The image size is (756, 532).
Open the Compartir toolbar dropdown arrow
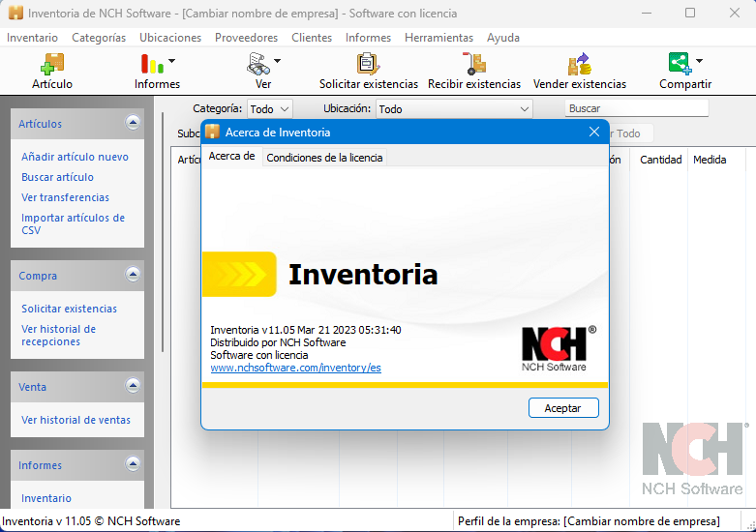tap(700, 61)
